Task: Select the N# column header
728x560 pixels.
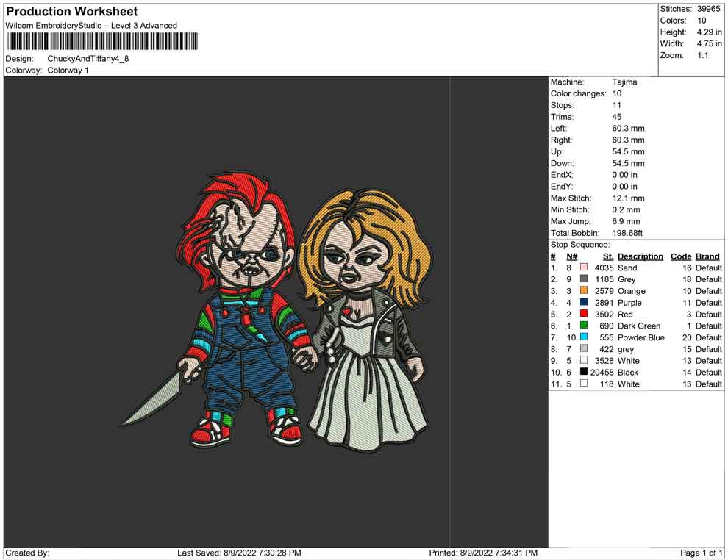Action: (x=571, y=256)
